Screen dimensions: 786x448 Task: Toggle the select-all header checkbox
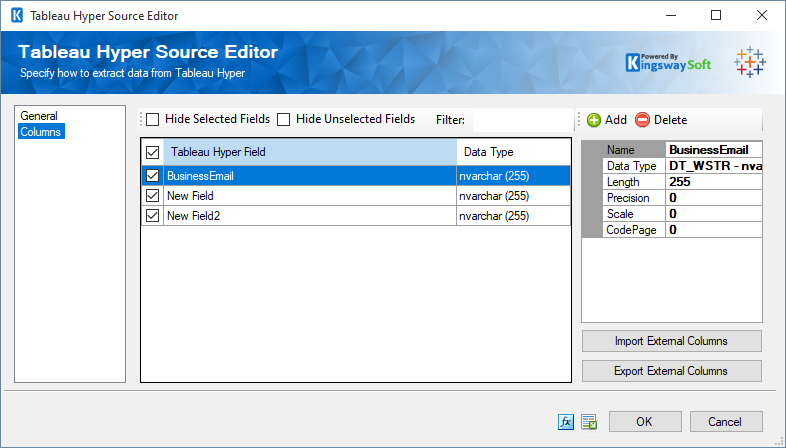(152, 152)
